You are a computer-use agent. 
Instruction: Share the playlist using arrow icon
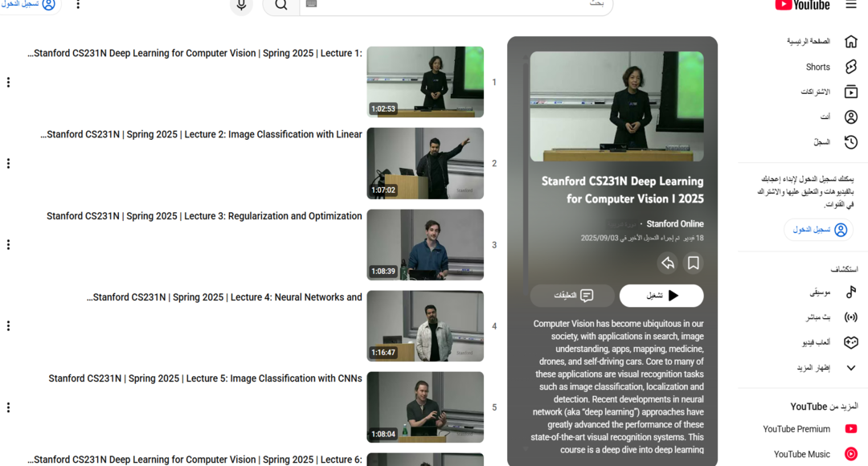tap(667, 263)
